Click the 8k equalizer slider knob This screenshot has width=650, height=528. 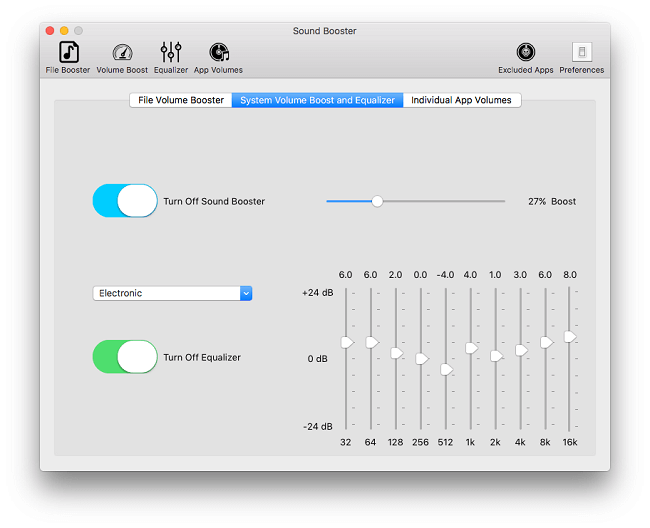coord(546,342)
